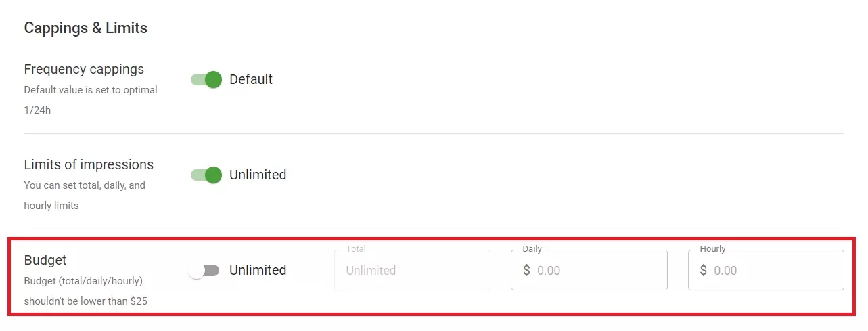Select the Limits of impressions title

point(89,165)
